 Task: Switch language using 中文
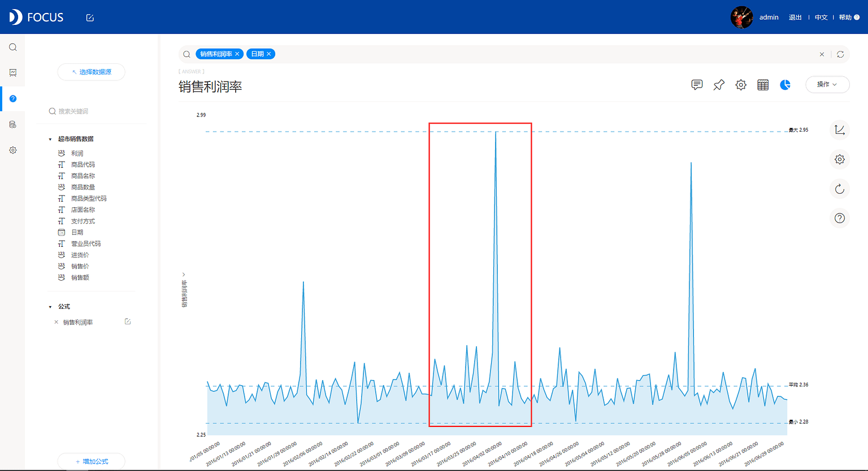821,18
